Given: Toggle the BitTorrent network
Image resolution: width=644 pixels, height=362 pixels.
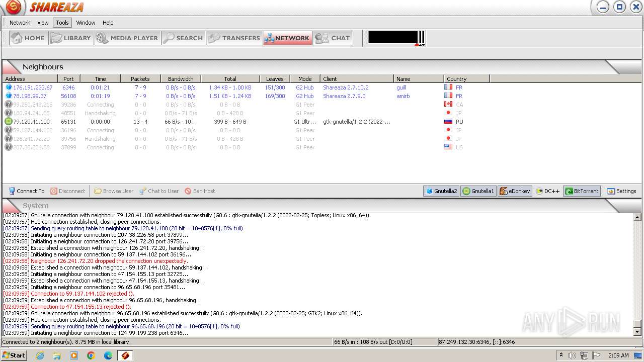Looking at the screenshot, I should click(x=582, y=191).
